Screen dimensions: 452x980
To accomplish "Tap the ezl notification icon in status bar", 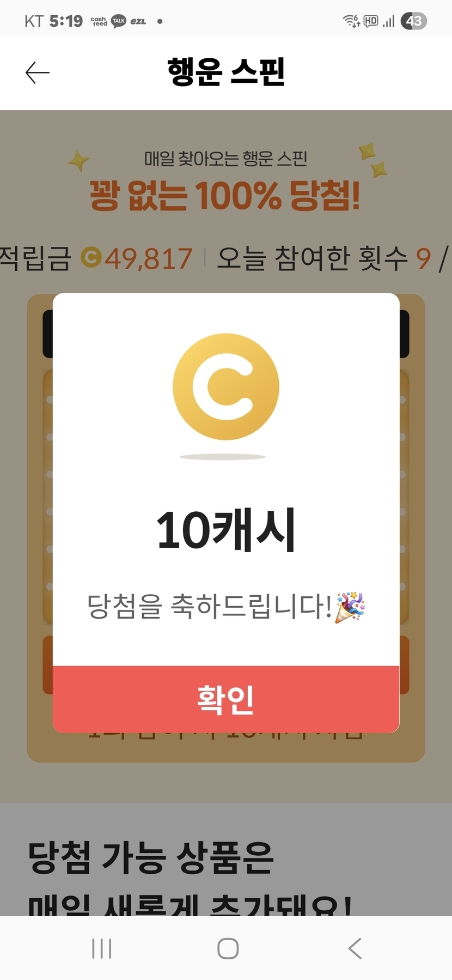I will (x=138, y=21).
